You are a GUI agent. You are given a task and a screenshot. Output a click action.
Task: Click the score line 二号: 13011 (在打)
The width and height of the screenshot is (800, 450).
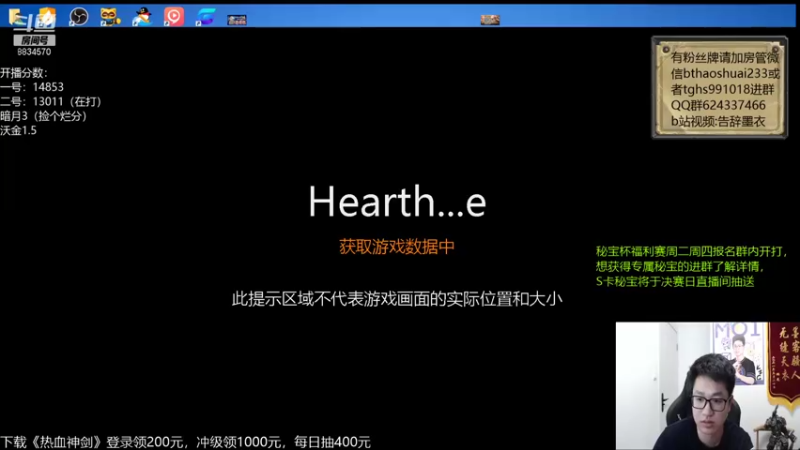(x=51, y=102)
